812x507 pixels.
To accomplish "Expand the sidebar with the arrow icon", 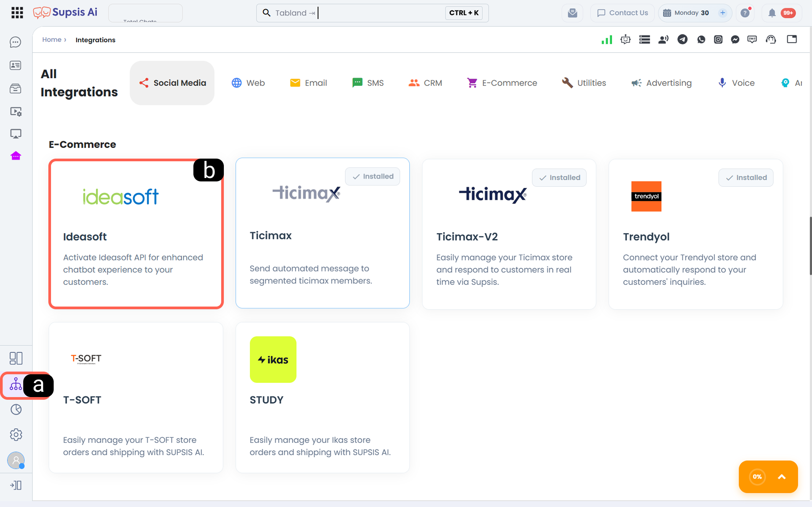I will tap(16, 485).
